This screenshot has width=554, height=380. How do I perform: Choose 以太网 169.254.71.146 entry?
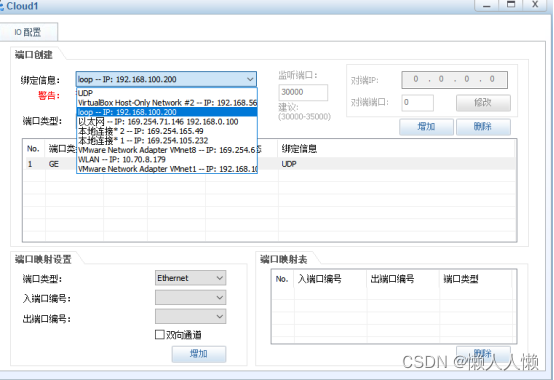[x=167, y=122]
